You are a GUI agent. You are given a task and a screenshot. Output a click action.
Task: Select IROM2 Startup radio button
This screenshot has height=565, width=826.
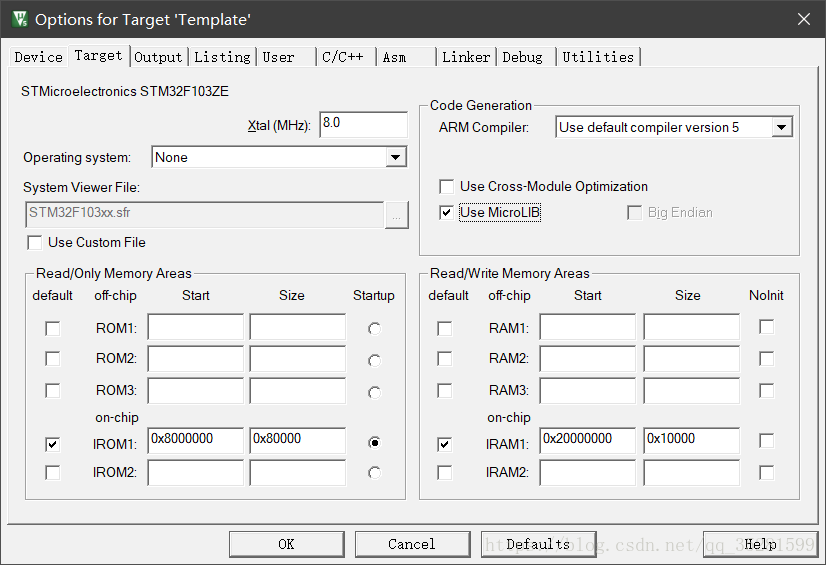coord(375,473)
